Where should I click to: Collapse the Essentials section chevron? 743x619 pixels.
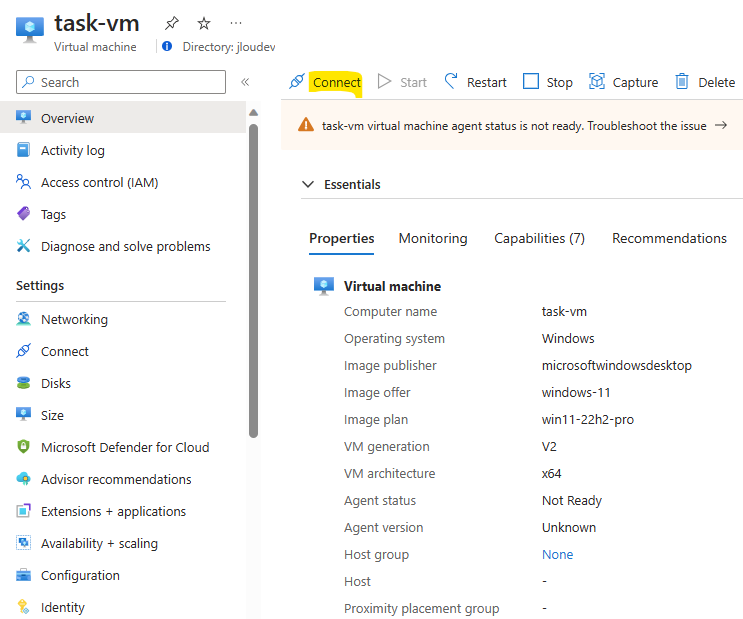pyautogui.click(x=308, y=184)
